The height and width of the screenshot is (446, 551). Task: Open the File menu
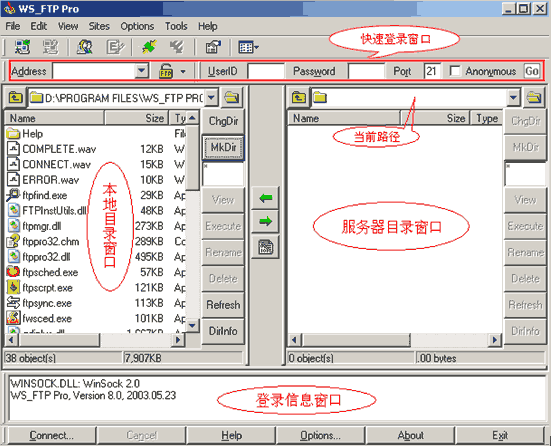[13, 26]
